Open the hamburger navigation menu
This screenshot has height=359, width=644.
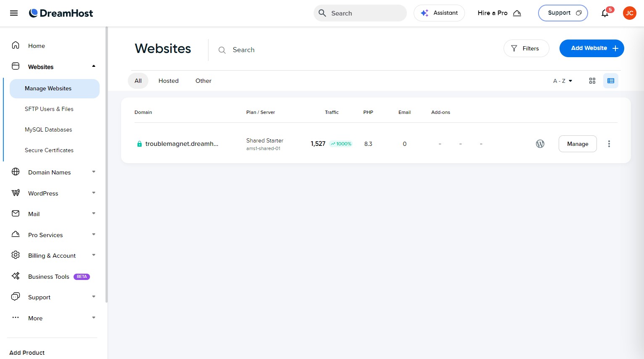pyautogui.click(x=14, y=13)
